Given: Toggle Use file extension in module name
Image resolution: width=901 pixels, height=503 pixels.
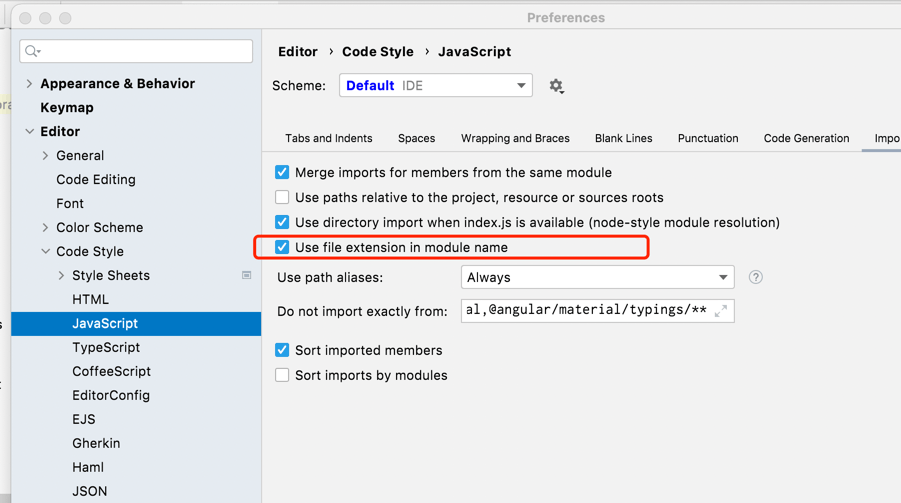Looking at the screenshot, I should point(282,247).
